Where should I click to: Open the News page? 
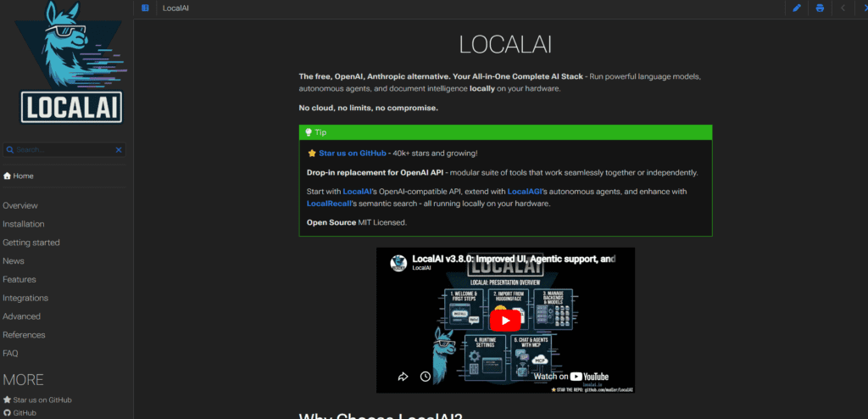[x=14, y=261]
